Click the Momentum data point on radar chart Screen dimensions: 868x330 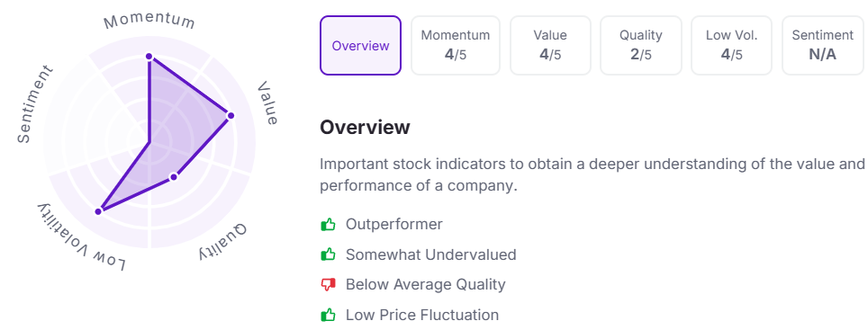(149, 57)
